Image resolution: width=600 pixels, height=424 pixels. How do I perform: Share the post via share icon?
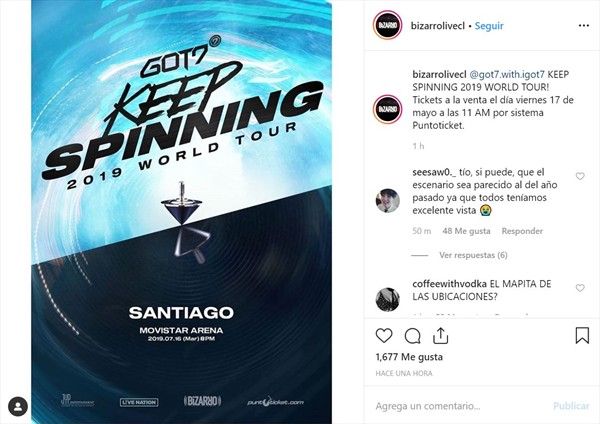tap(440, 336)
